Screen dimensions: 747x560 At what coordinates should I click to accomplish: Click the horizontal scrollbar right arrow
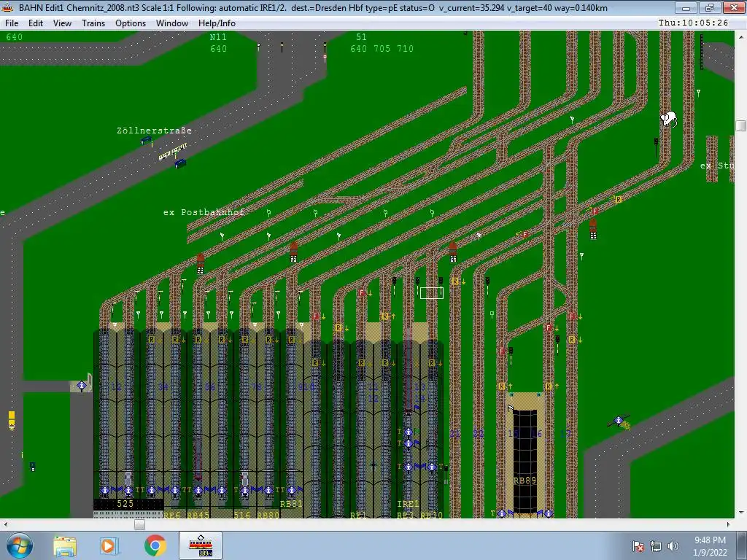coord(729,524)
